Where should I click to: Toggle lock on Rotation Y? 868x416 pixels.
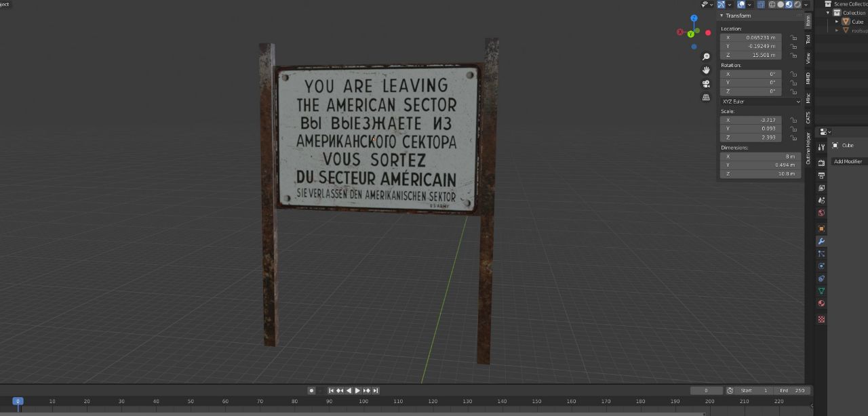pyautogui.click(x=793, y=83)
